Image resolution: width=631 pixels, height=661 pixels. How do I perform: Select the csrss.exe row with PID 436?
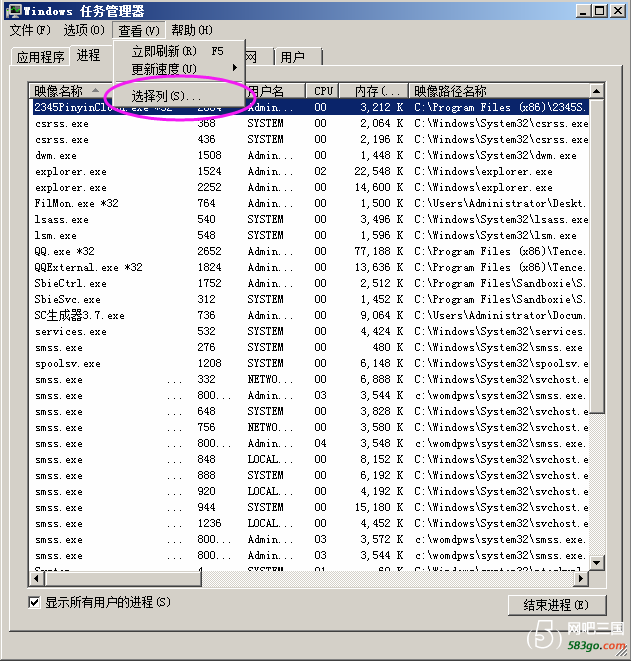coord(310,140)
